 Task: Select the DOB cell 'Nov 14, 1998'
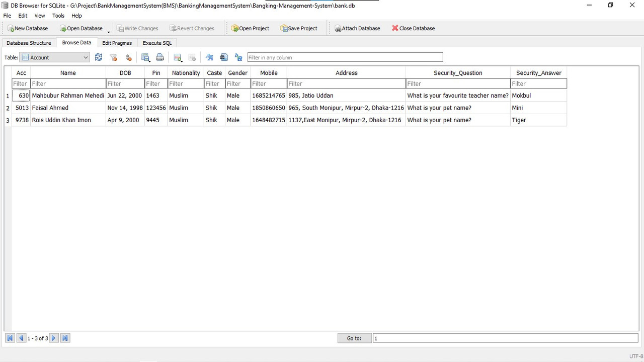click(125, 108)
